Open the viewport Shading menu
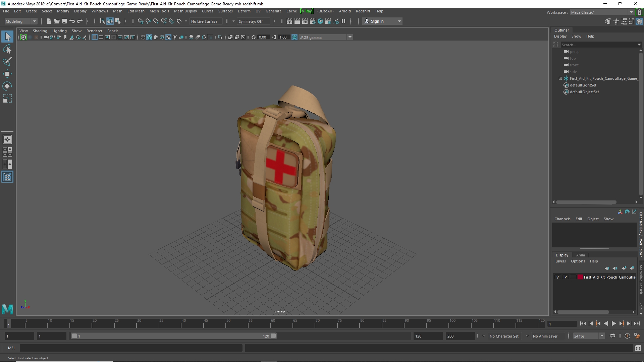This screenshot has width=644, height=362. (x=40, y=31)
